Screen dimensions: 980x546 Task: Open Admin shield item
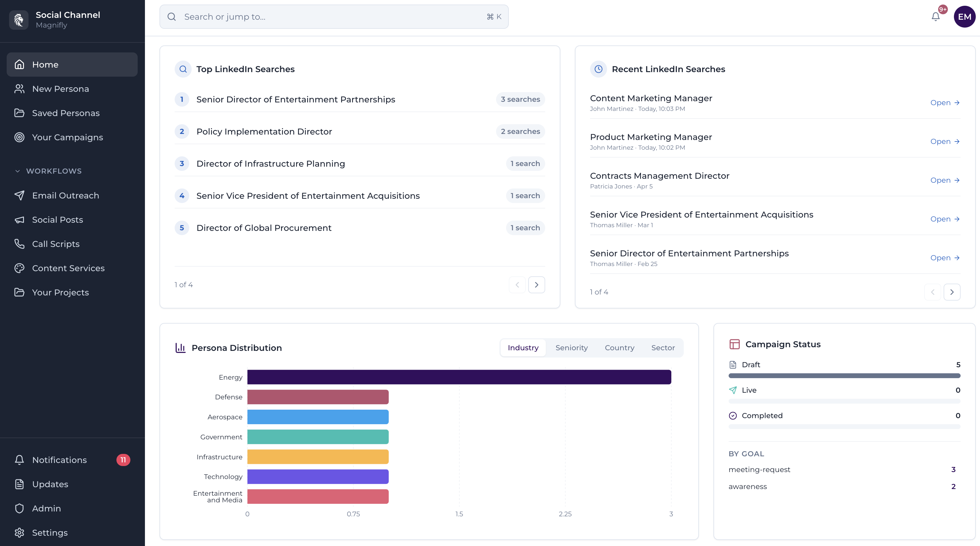(46, 508)
